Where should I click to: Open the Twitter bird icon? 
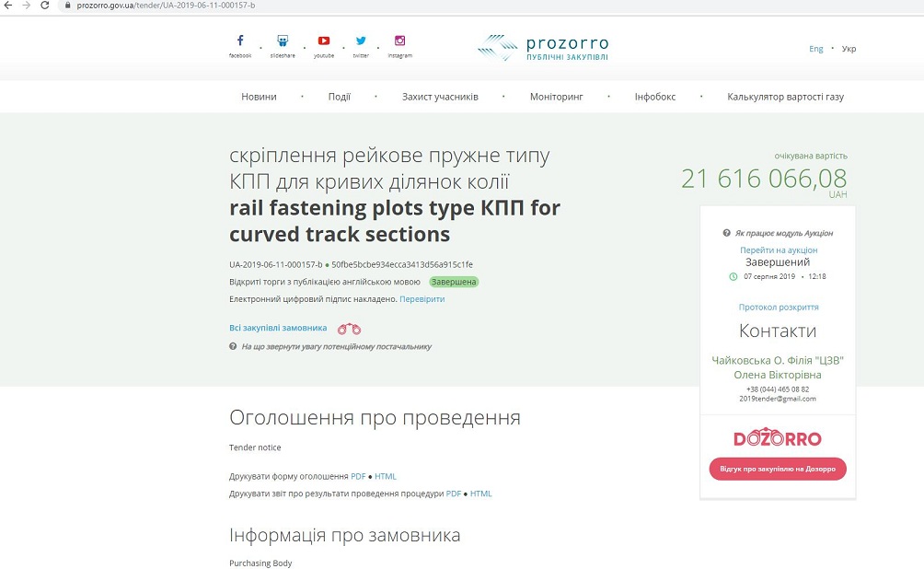click(361, 41)
